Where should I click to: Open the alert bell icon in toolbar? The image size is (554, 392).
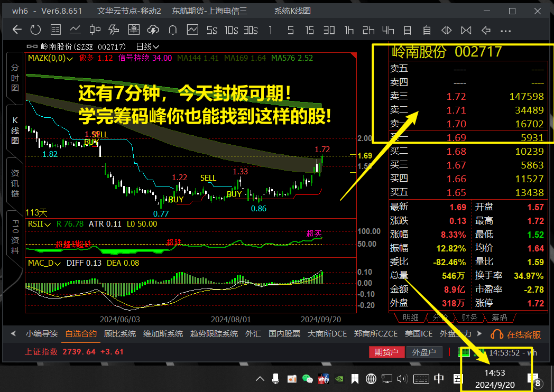click(173, 30)
